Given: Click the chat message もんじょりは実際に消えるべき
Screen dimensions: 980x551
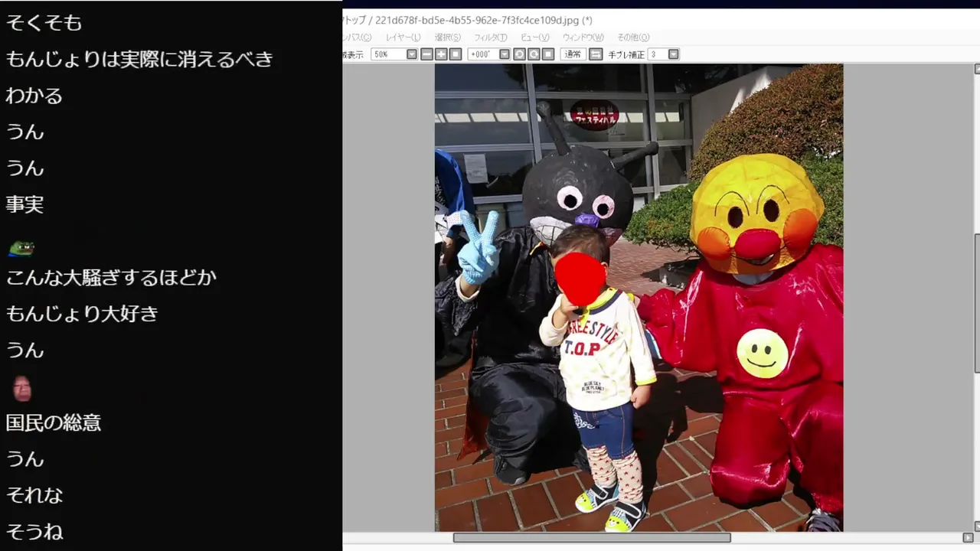Looking at the screenshot, I should click(139, 60).
